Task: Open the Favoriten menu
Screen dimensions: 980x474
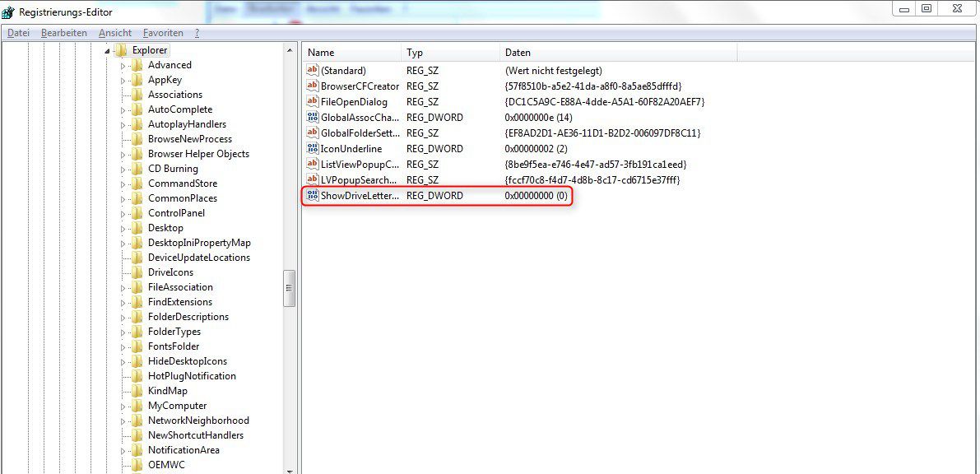Action: (x=162, y=32)
